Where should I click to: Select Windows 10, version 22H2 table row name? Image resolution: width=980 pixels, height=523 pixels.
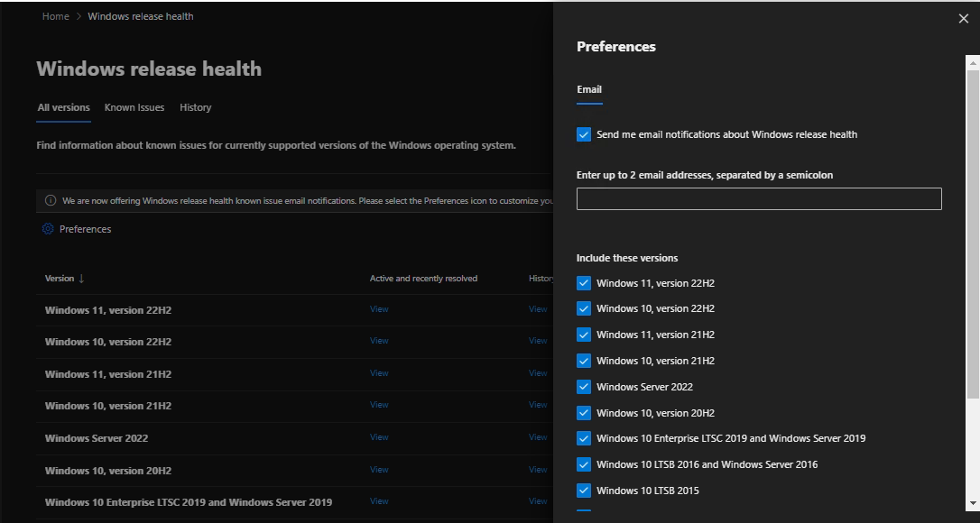[108, 342]
